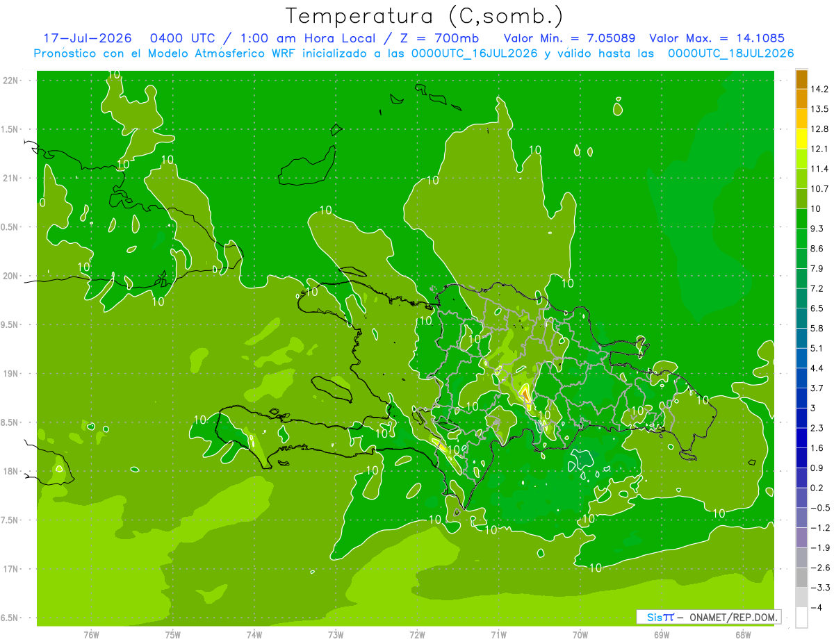Click the '72W' longitude axis label

tap(417, 635)
